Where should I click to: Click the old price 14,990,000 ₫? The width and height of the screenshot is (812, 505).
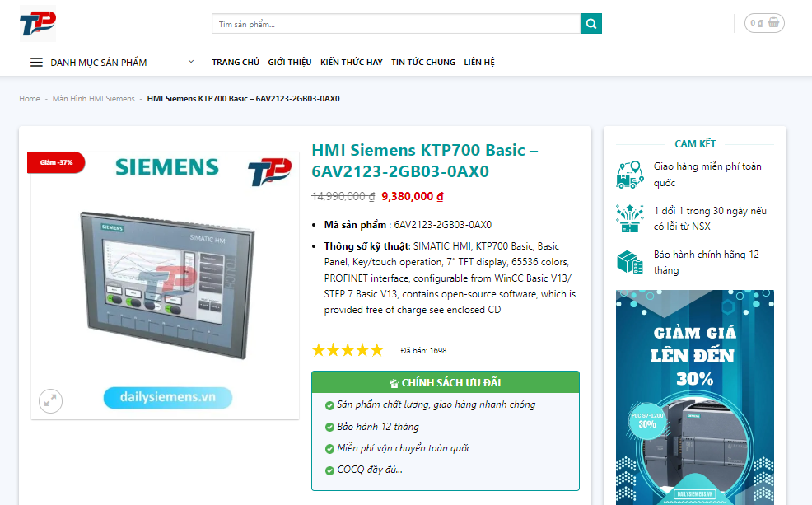tap(343, 196)
